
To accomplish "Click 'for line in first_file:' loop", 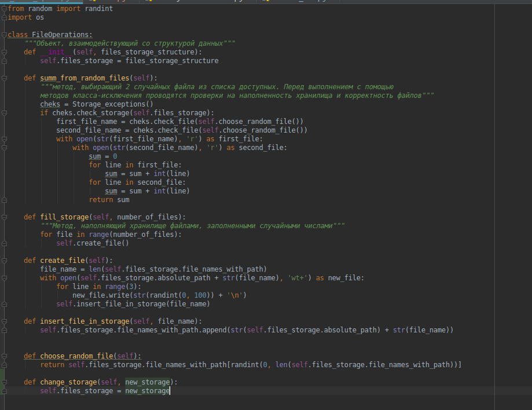I will (x=135, y=165).
